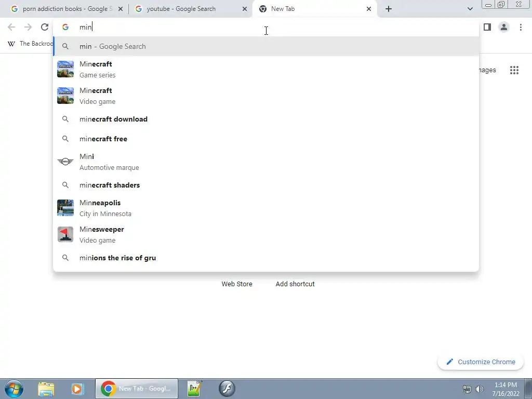This screenshot has height=399, width=532.
Task: Select Minneapolis City in Minnesota suggestion
Action: point(266,208)
